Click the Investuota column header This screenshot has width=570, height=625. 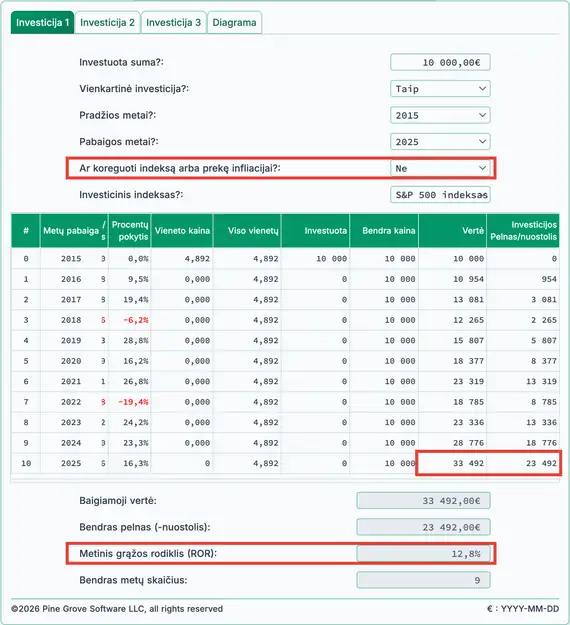click(315, 230)
